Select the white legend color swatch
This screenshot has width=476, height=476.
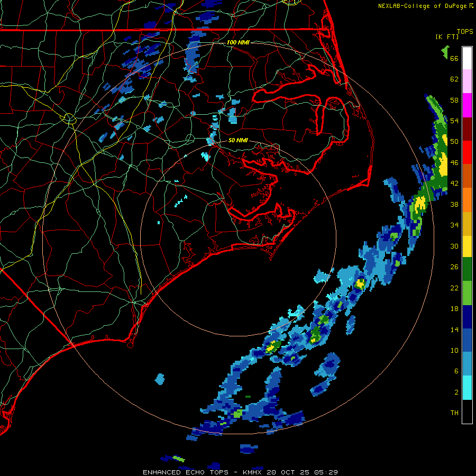coord(467,59)
